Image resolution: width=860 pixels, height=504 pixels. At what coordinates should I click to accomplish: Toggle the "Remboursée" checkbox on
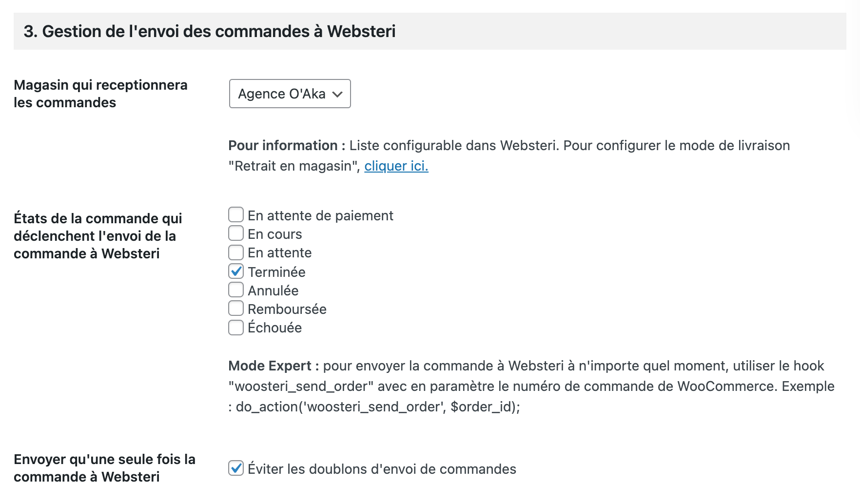pyautogui.click(x=236, y=309)
